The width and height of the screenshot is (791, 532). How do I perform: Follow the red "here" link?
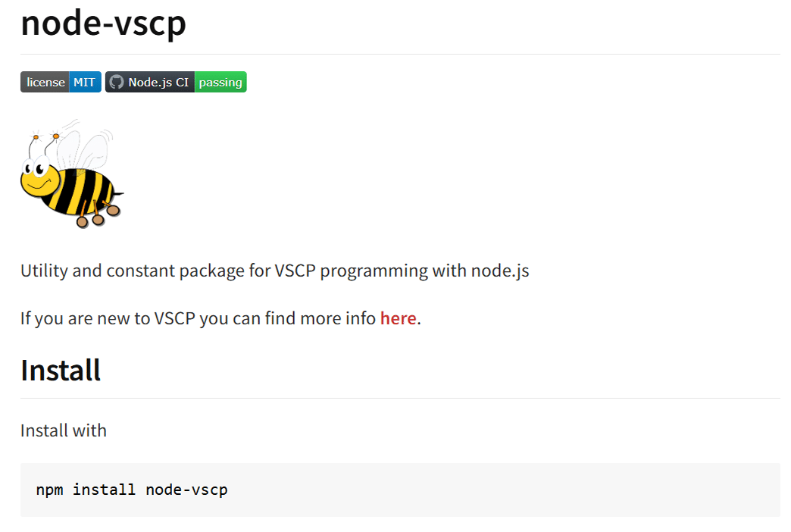398,318
